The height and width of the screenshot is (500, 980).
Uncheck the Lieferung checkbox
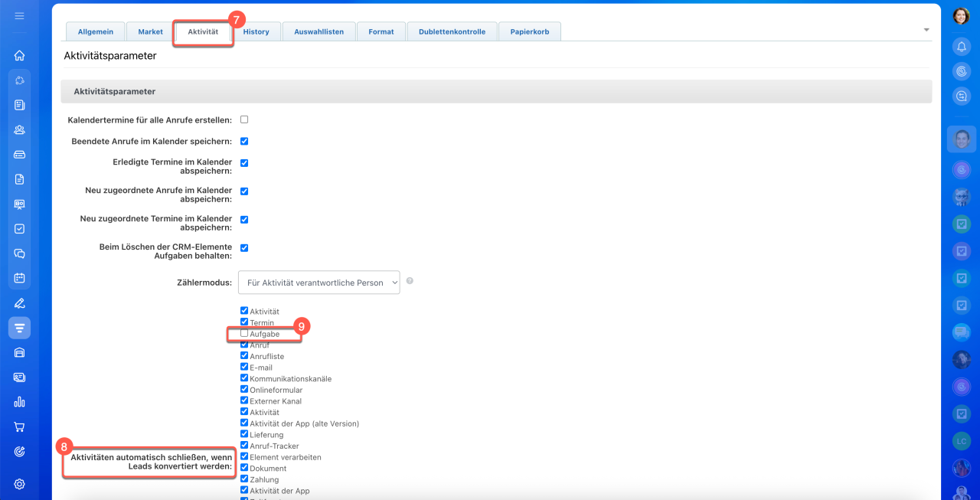(244, 434)
